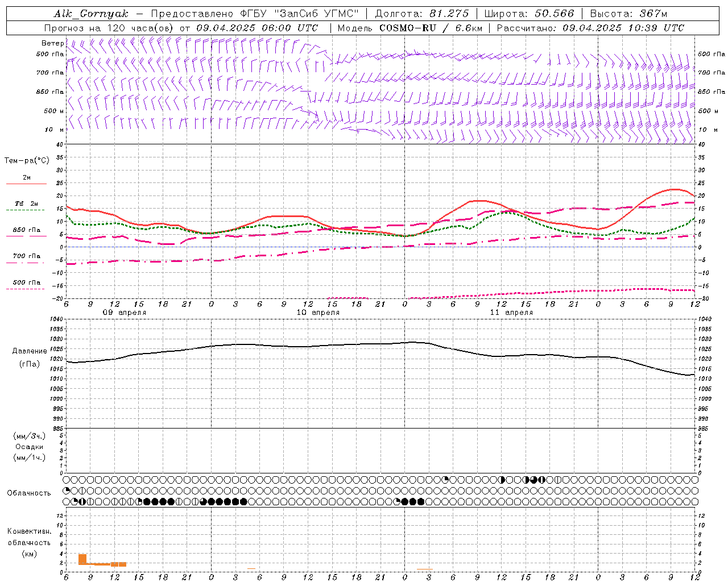Viewport: 728px width, 582px height.
Task: Select the date label 11 апреля
Action: pyautogui.click(x=511, y=313)
